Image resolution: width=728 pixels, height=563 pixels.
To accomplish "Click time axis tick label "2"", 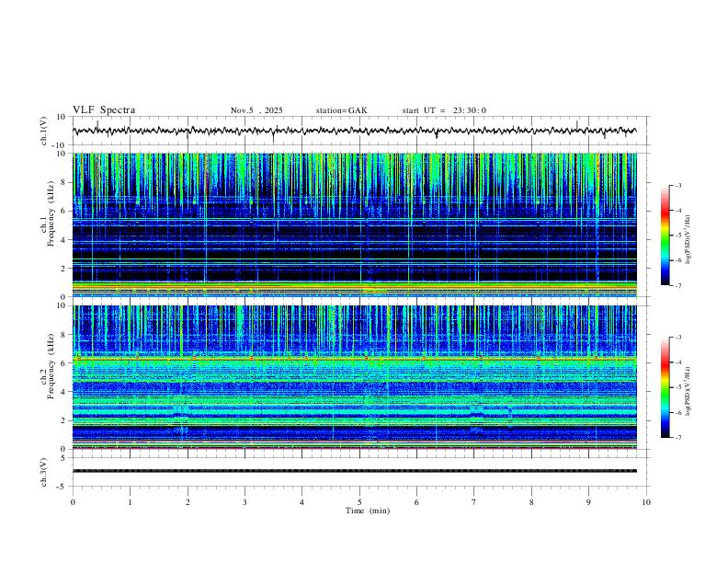I will click(x=188, y=502).
